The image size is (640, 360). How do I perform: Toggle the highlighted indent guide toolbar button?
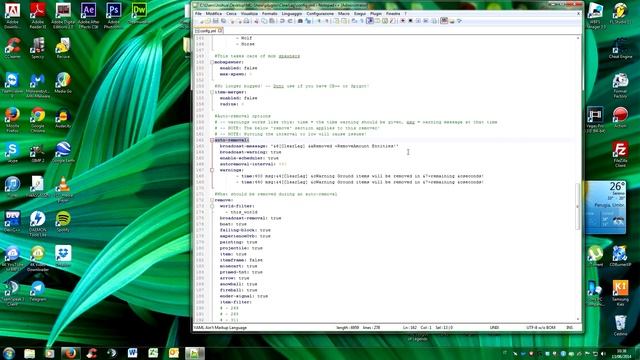369,21
